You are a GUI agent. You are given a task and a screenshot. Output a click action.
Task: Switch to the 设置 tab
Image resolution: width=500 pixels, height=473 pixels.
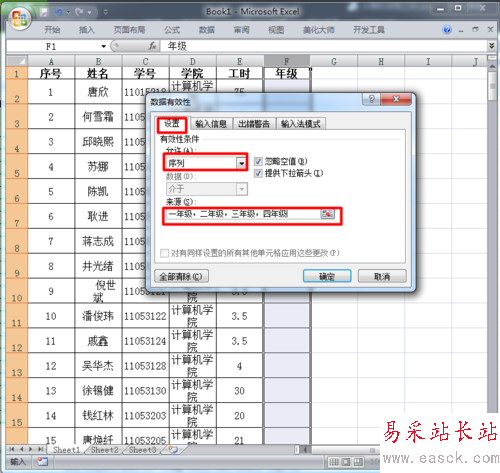tap(172, 124)
